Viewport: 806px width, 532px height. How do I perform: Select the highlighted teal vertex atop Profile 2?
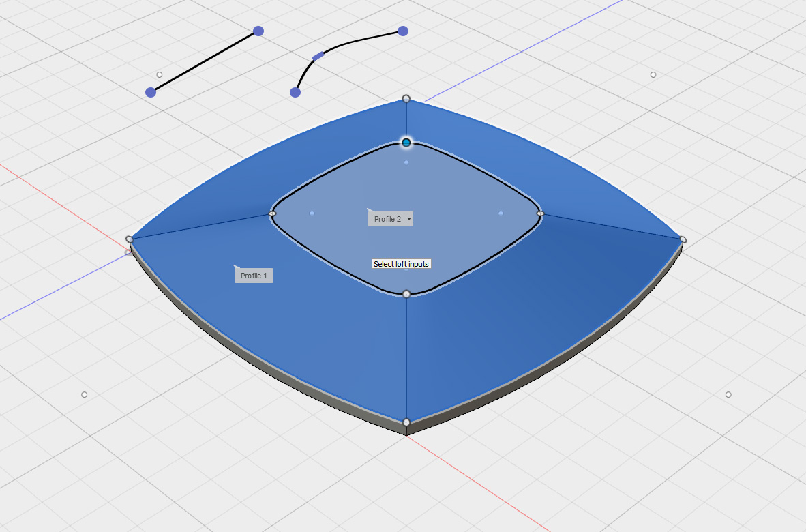tap(407, 143)
